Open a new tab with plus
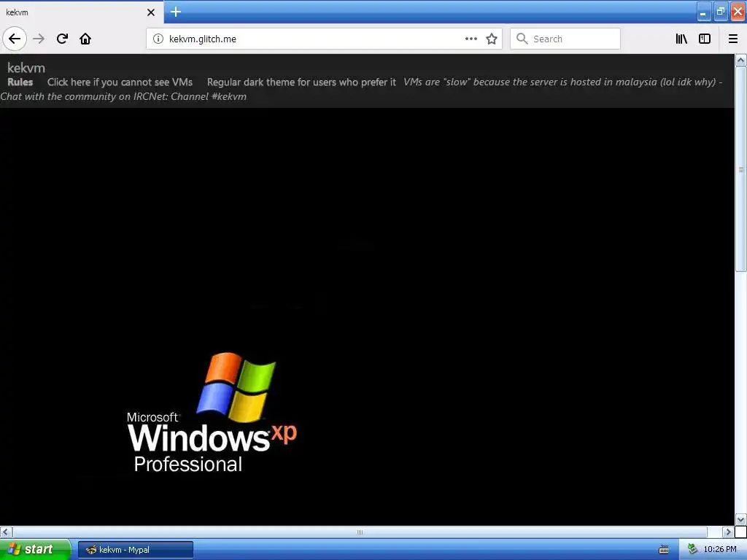 coord(176,12)
